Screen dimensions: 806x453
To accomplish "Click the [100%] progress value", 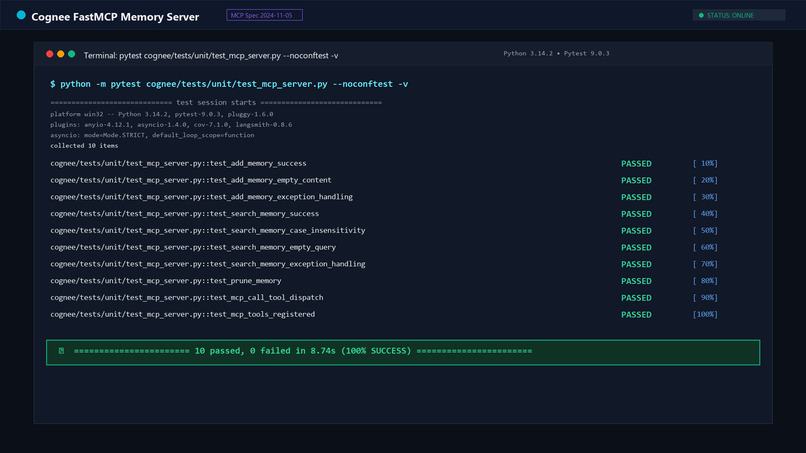I will click(705, 314).
